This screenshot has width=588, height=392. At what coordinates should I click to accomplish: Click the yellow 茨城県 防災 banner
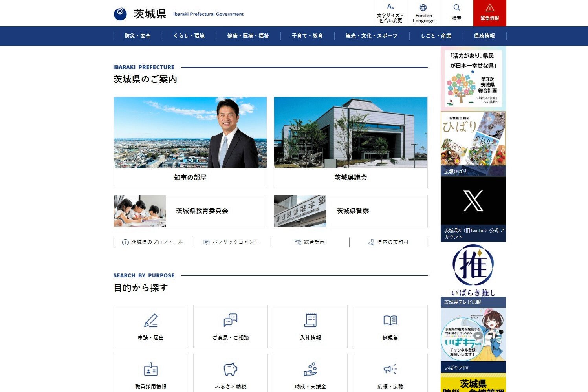click(473, 383)
